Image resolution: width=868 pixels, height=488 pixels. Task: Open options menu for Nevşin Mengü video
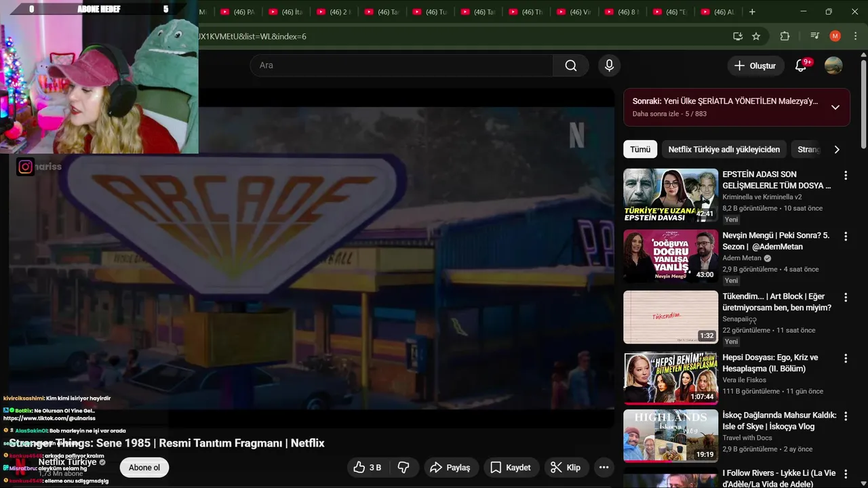pyautogui.click(x=846, y=237)
